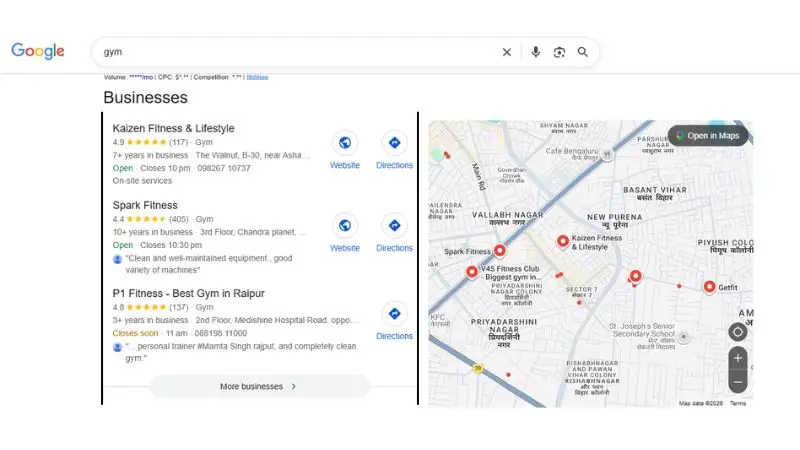Viewport: 800px width, 450px height.
Task: Click Kaizen phone number 098267 10737
Action: (x=224, y=168)
